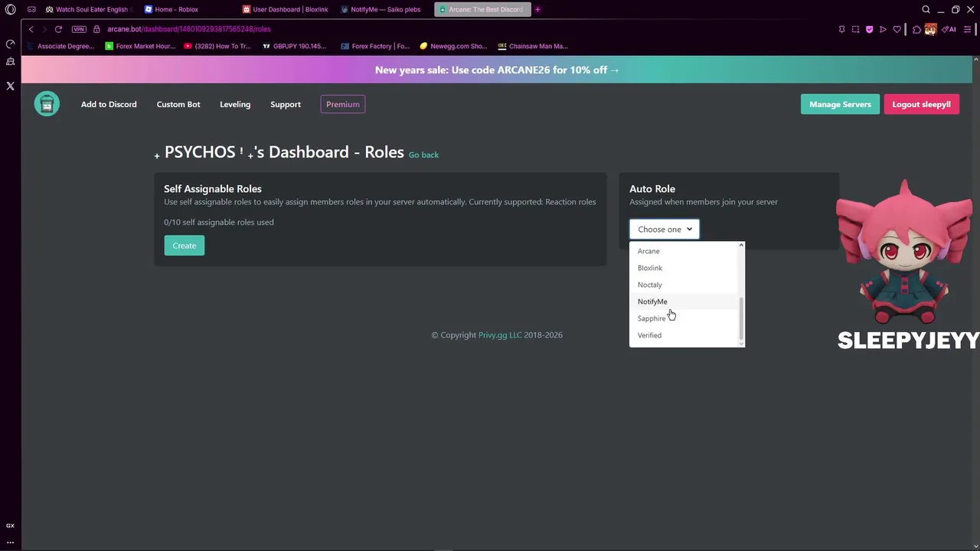Go back with the browser back arrow

(x=31, y=29)
